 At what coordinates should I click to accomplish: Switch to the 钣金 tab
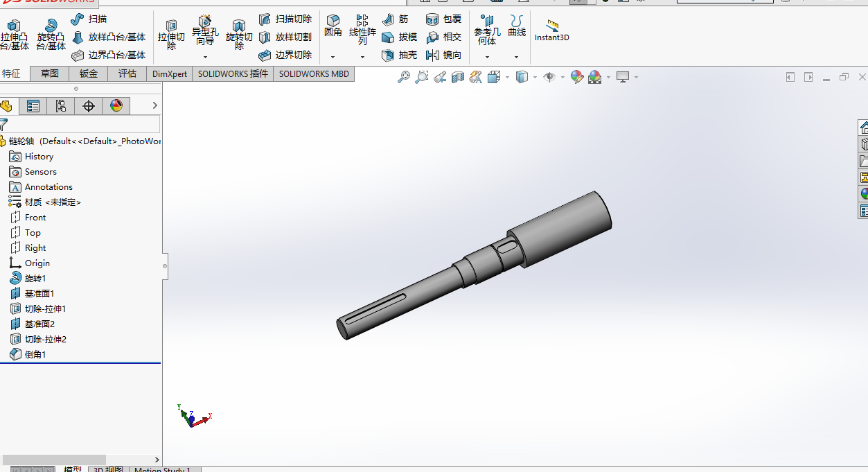click(89, 73)
